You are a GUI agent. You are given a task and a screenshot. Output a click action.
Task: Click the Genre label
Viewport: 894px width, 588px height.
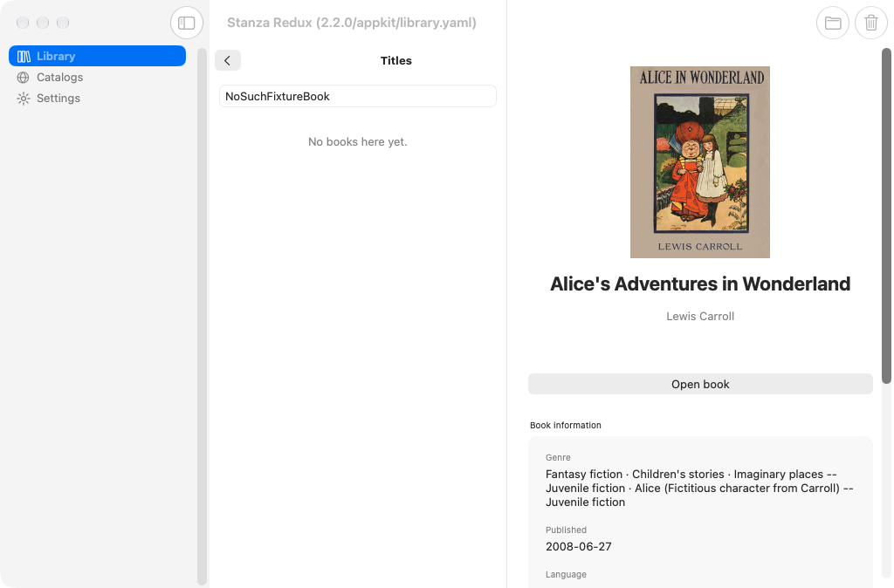pos(558,457)
